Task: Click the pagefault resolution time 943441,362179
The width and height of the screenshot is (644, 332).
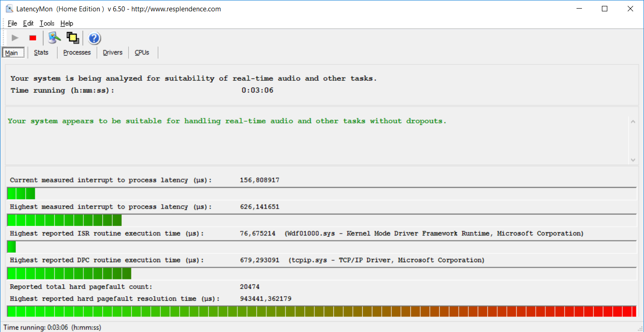Action: click(x=265, y=299)
